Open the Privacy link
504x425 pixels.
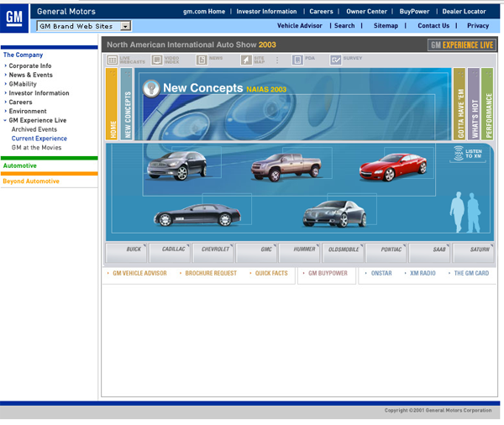click(x=478, y=26)
